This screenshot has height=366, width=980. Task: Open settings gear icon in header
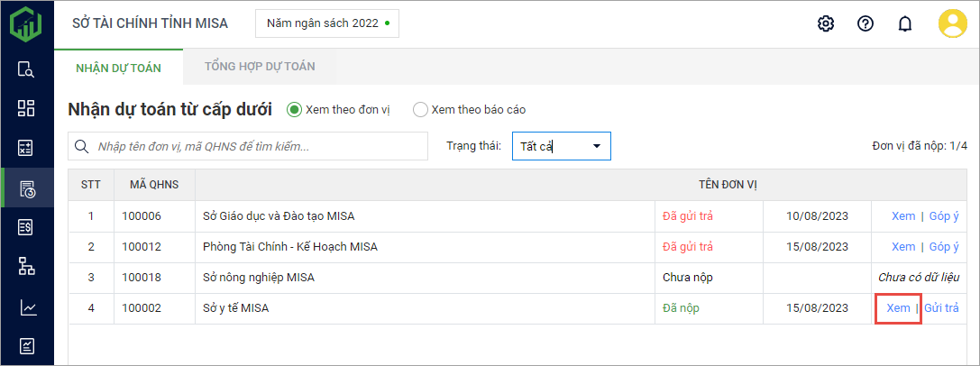click(x=825, y=23)
